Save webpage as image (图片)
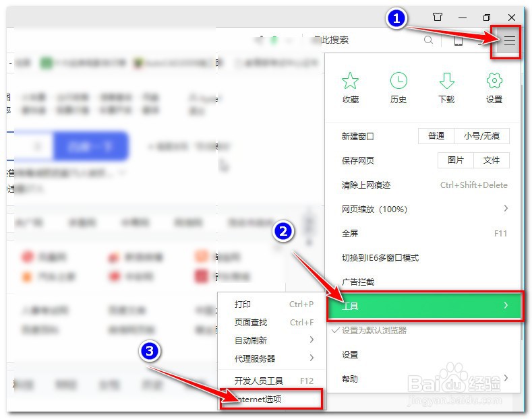 [455, 160]
